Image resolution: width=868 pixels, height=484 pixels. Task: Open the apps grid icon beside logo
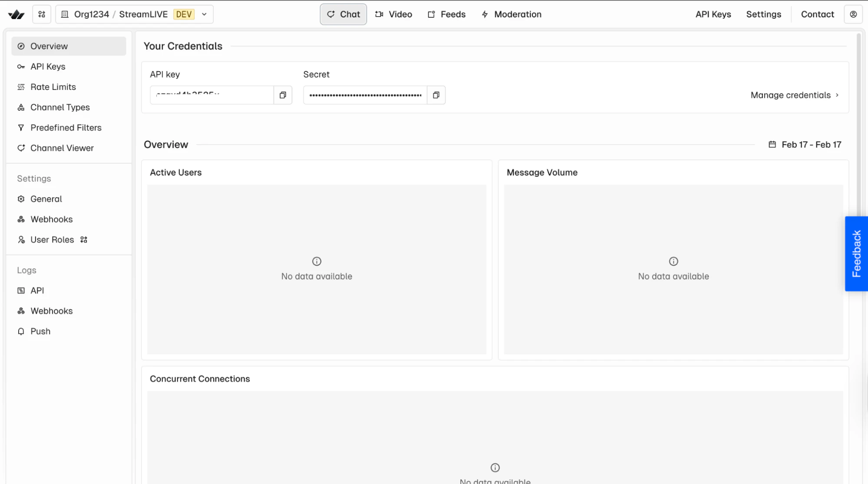pyautogui.click(x=42, y=14)
